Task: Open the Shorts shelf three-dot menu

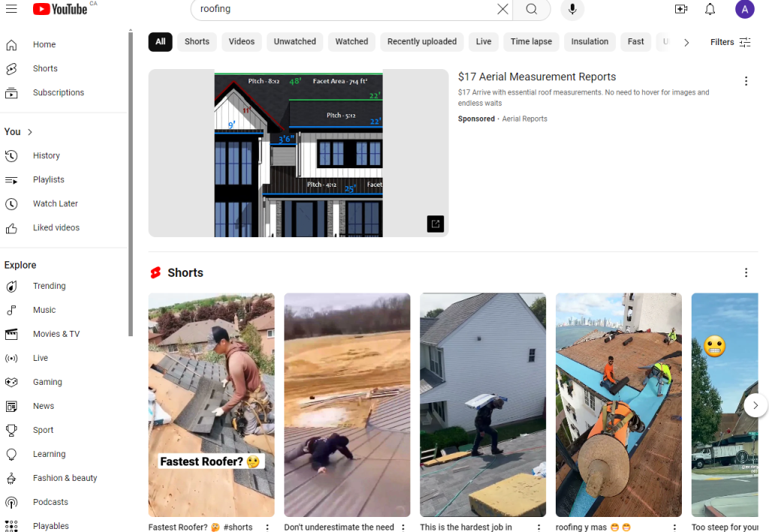Action: pos(746,272)
